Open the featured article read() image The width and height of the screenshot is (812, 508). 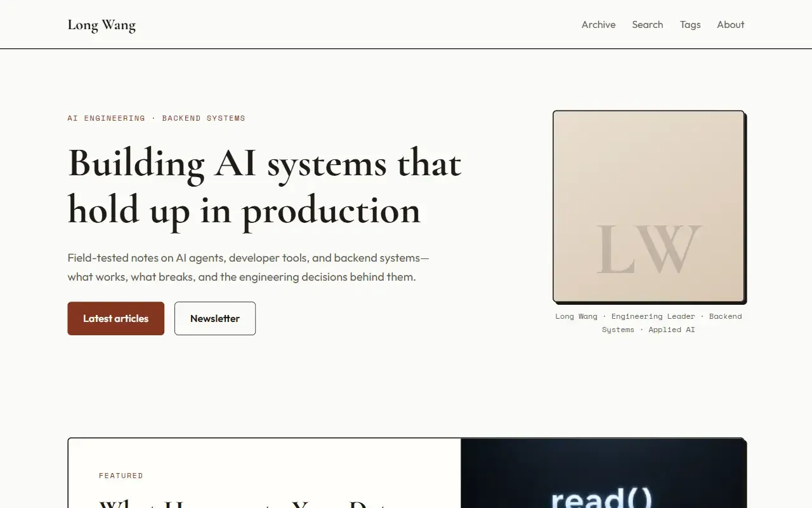(x=603, y=473)
